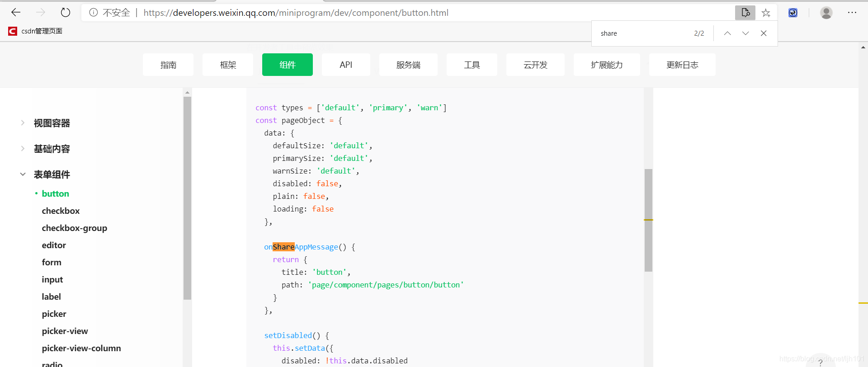Viewport: 868px width, 367px height.
Task: Open the picker-view component page
Action: tap(65, 331)
